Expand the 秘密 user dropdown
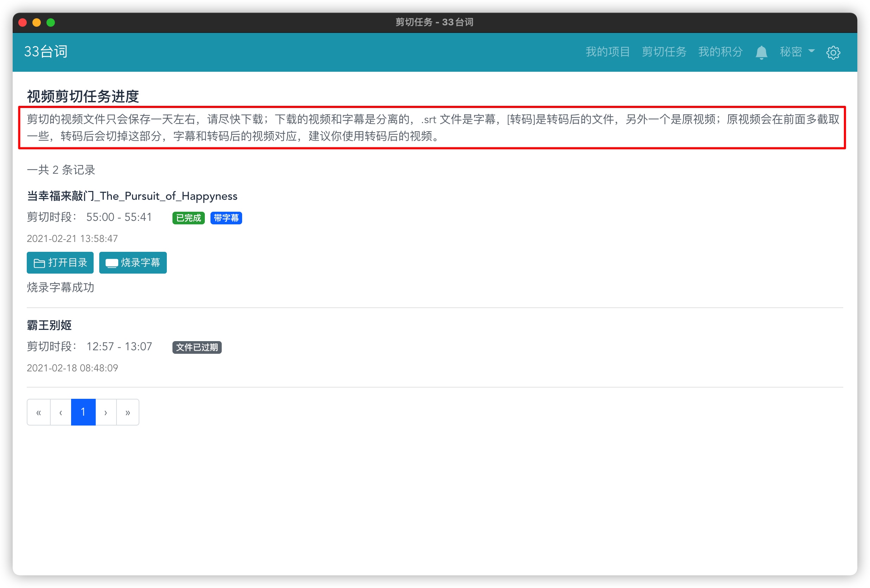This screenshot has height=588, width=870. point(797,52)
